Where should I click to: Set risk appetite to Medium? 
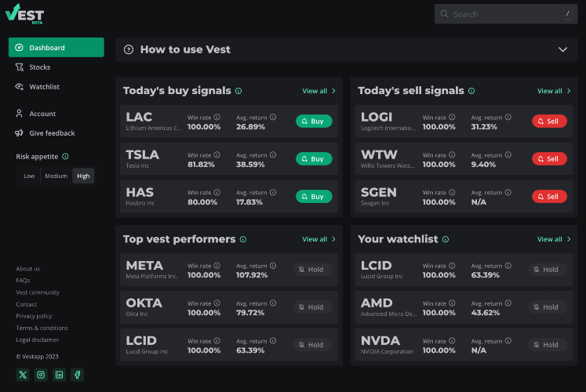click(x=56, y=176)
